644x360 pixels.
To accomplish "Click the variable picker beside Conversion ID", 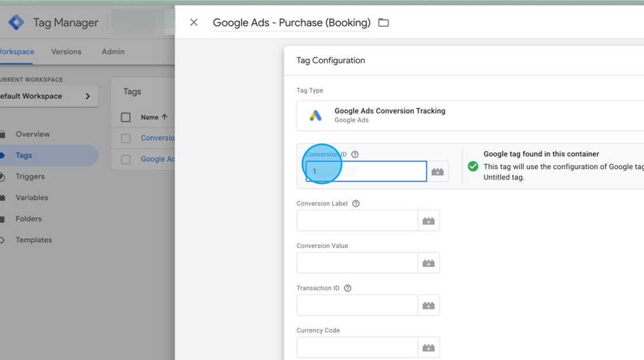I will (438, 171).
